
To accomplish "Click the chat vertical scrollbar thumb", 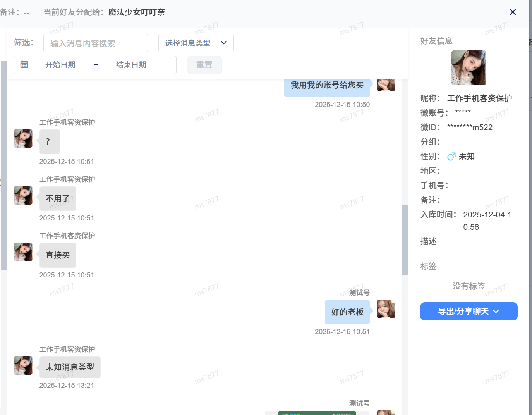I will point(405,240).
